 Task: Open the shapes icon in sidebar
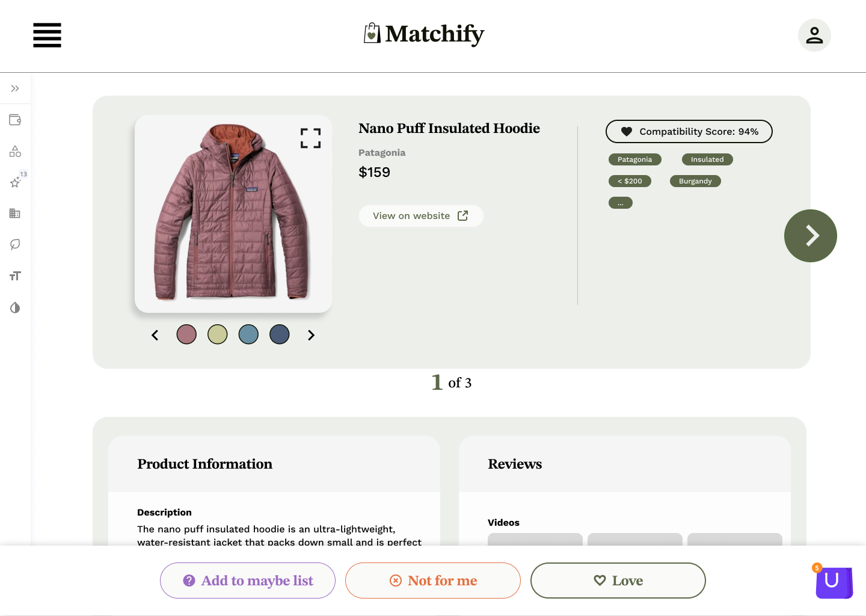pos(15,151)
